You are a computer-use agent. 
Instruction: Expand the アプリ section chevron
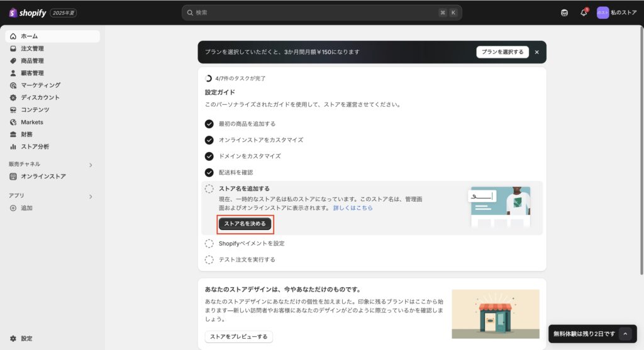pyautogui.click(x=91, y=196)
